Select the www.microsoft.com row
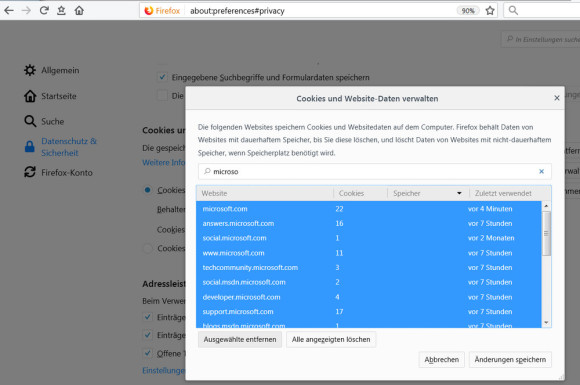The image size is (580, 385). 369,253
